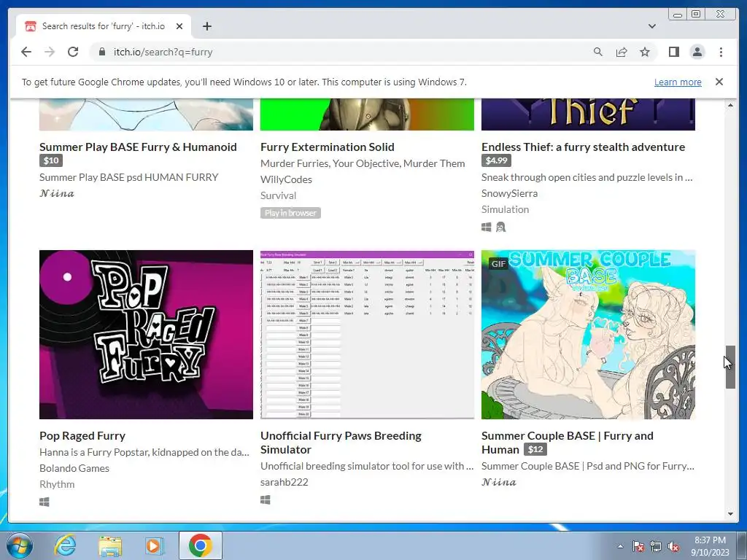The width and height of the screenshot is (747, 560).
Task: Open Endless Thief game title
Action: tap(583, 147)
